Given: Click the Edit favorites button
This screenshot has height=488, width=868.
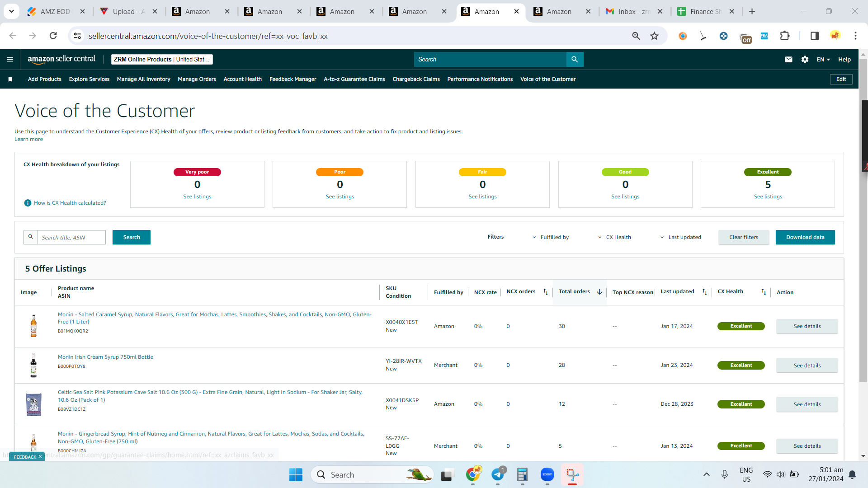Looking at the screenshot, I should (x=841, y=79).
